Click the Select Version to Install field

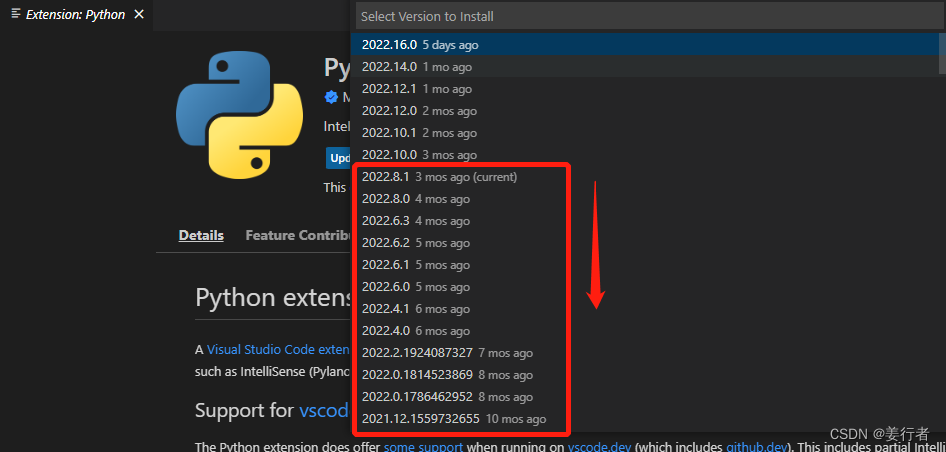click(x=648, y=16)
